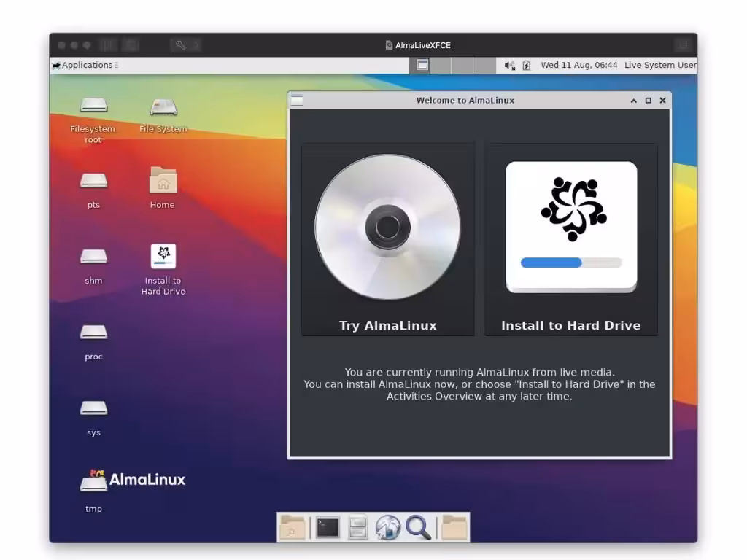The image size is (747, 560).
Task: Select the pts drive icon on desktop
Action: click(x=93, y=182)
